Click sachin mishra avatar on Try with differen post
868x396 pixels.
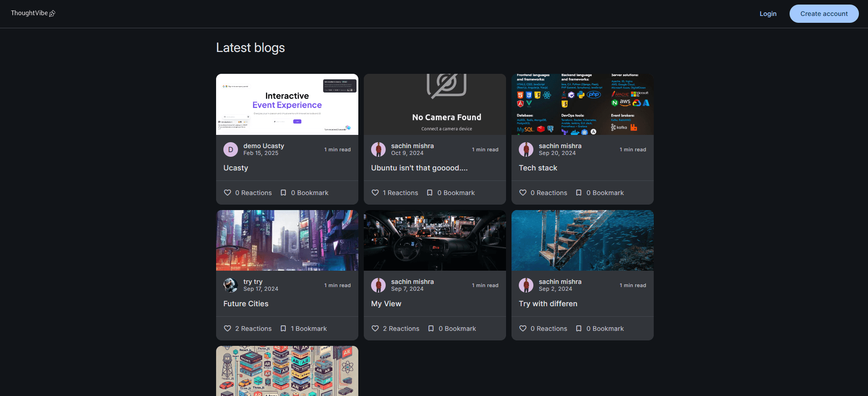pos(526,285)
